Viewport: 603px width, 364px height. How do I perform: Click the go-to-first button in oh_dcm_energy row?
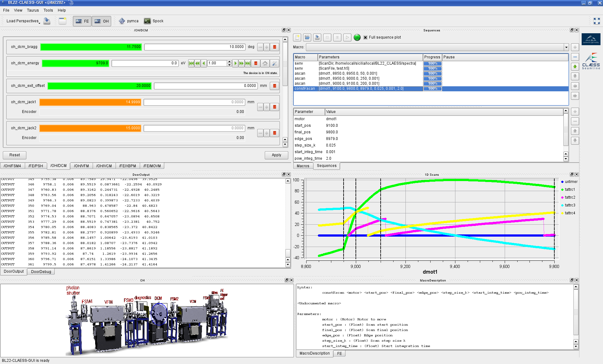point(191,63)
